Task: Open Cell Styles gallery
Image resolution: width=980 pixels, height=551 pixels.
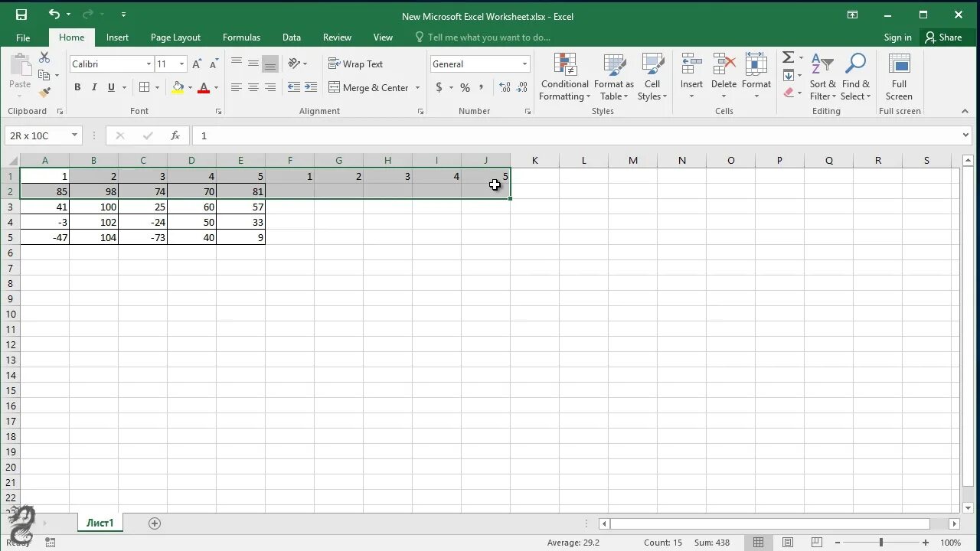Action: (652, 77)
